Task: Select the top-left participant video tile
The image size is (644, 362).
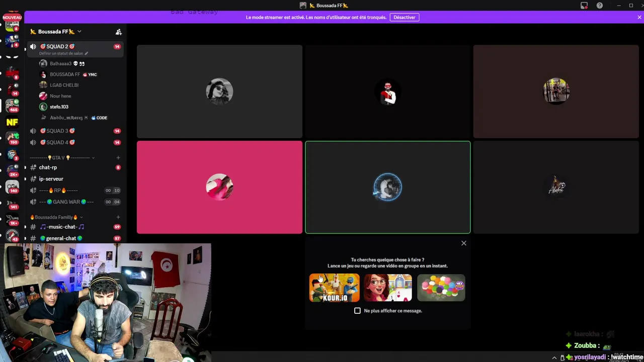Action: click(x=219, y=92)
